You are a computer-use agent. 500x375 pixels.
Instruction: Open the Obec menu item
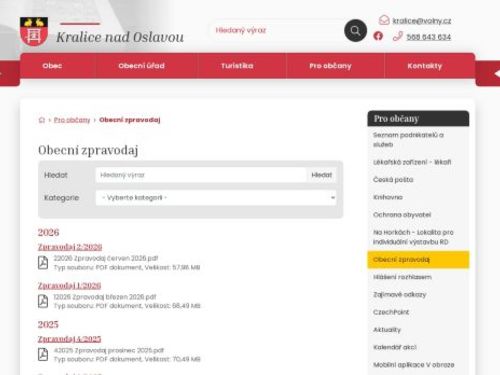pos(52,66)
